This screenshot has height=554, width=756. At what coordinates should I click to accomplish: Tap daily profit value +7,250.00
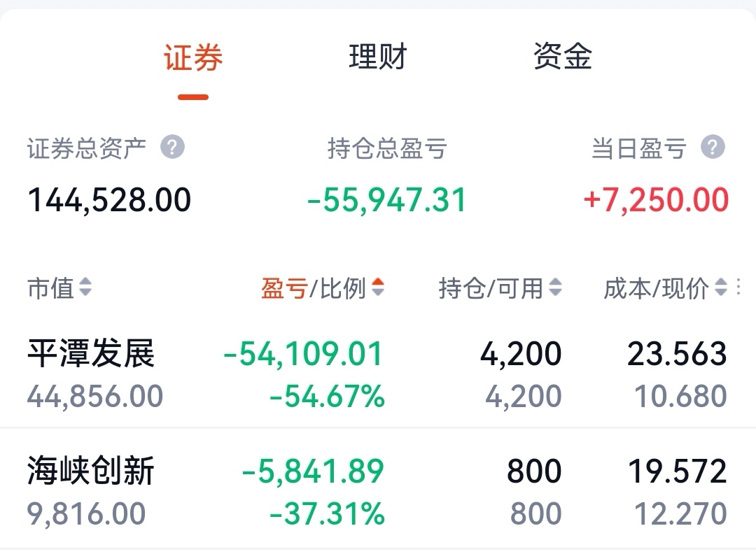(656, 200)
